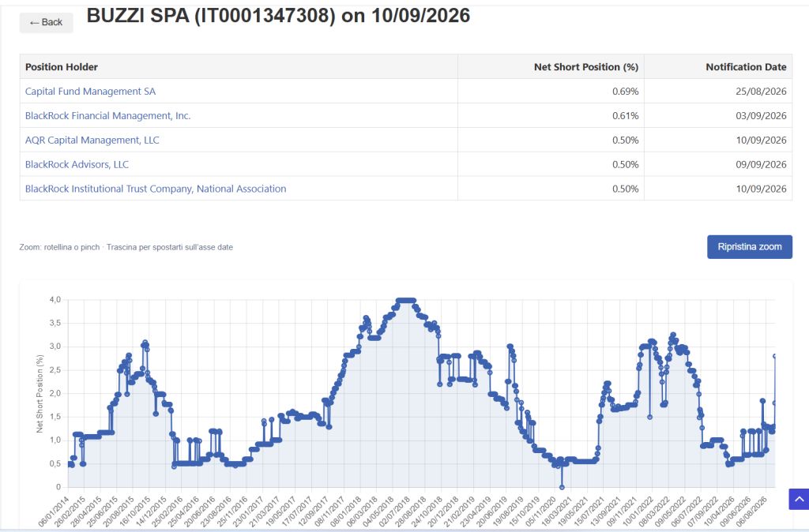Screen dimensions: 809x532
Task: Click the zero-value data point on chart
Action: [562, 487]
